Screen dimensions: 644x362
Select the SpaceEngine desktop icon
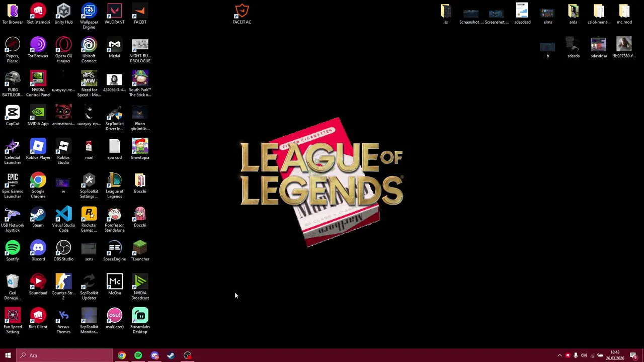click(x=115, y=251)
